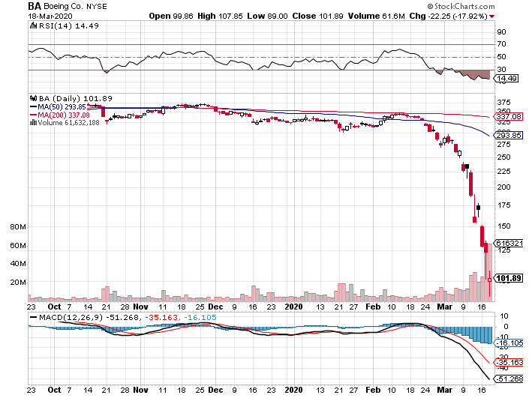
Task: Click the Nov label under the MACD panel
Action: tap(140, 390)
